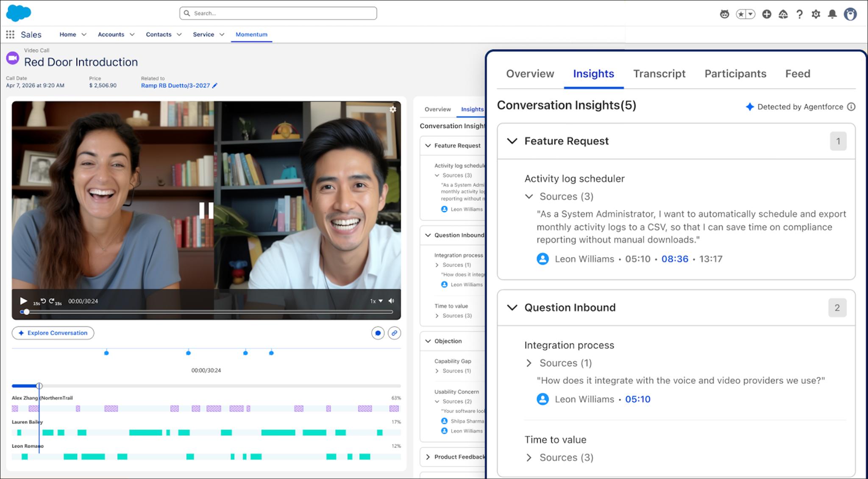The height and width of the screenshot is (479, 868).
Task: Select the Momentum navigation tab
Action: 251,35
